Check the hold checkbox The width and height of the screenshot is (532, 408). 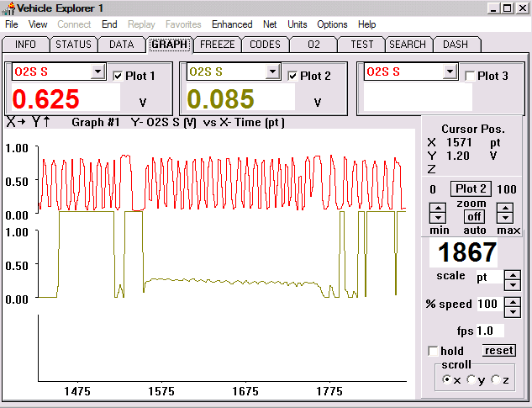[433, 351]
